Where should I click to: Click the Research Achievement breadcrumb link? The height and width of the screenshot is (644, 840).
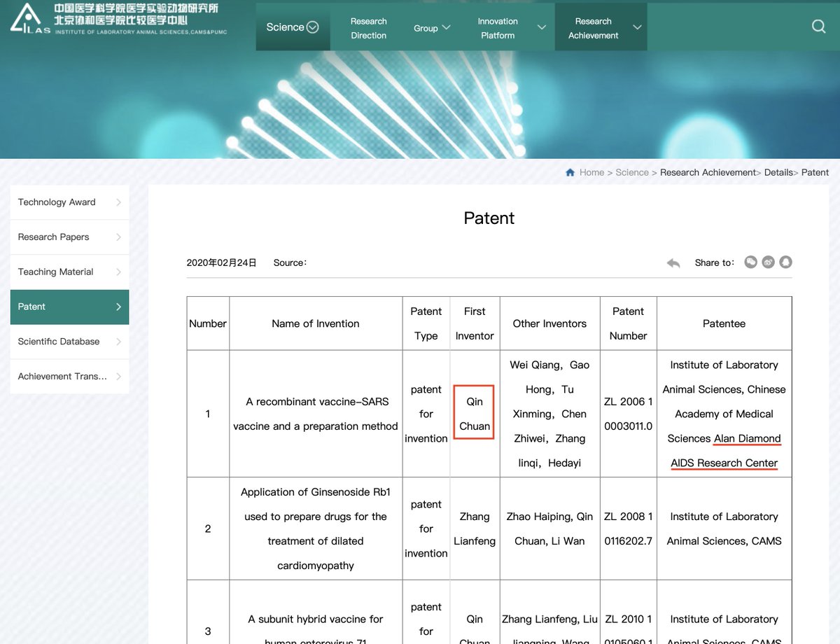(708, 172)
